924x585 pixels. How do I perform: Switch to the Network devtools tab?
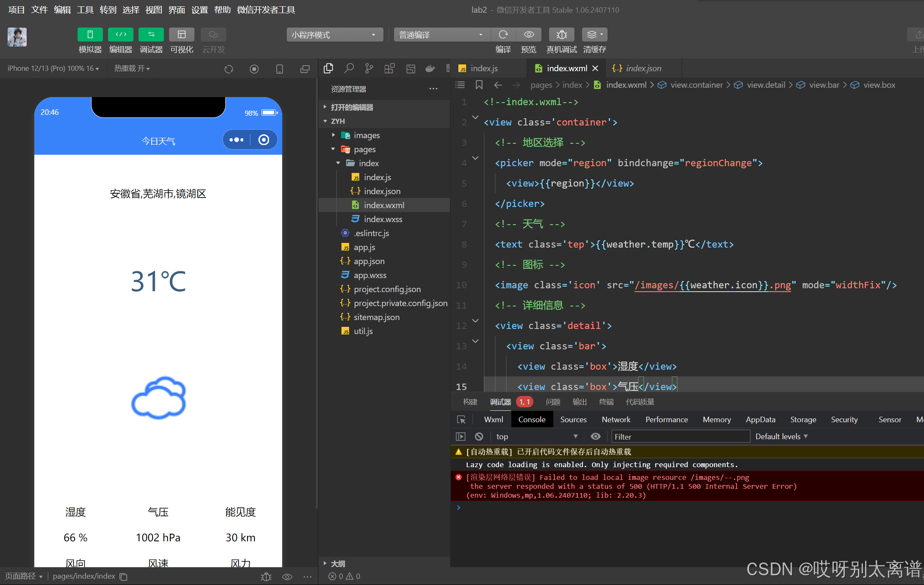click(616, 420)
